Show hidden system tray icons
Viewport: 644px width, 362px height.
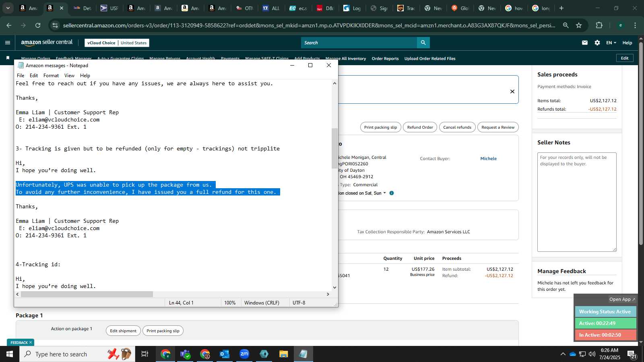[563, 354]
